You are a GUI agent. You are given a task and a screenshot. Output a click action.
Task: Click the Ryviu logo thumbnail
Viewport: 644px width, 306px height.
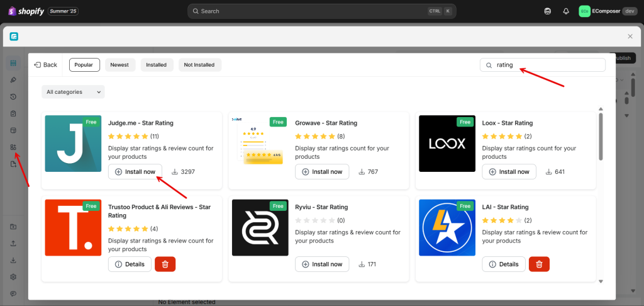click(260, 227)
